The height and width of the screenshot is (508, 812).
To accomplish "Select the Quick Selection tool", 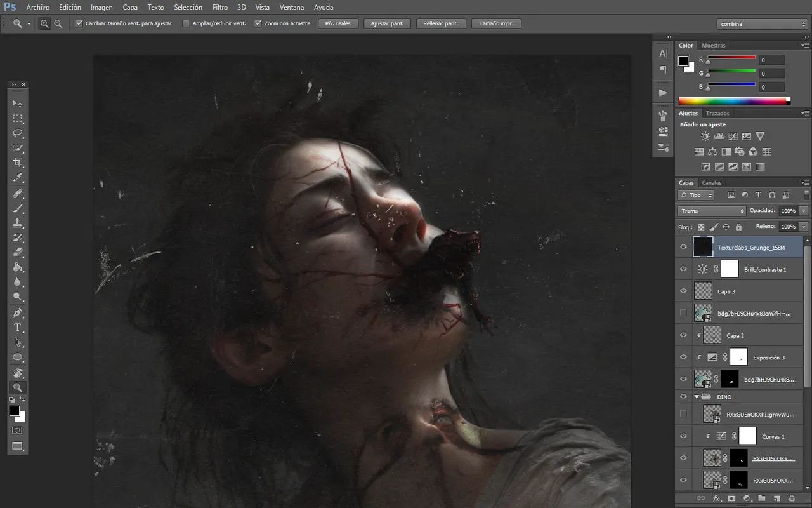I will click(x=18, y=149).
